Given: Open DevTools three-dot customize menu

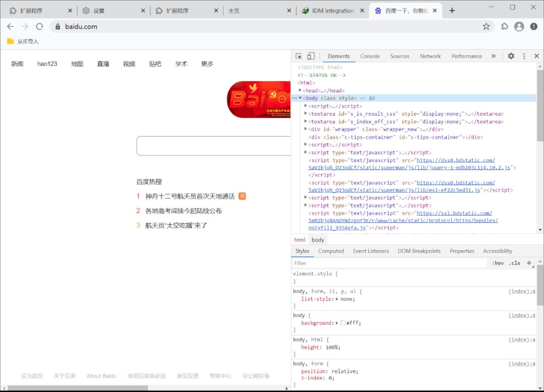Looking at the screenshot, I should (x=524, y=56).
